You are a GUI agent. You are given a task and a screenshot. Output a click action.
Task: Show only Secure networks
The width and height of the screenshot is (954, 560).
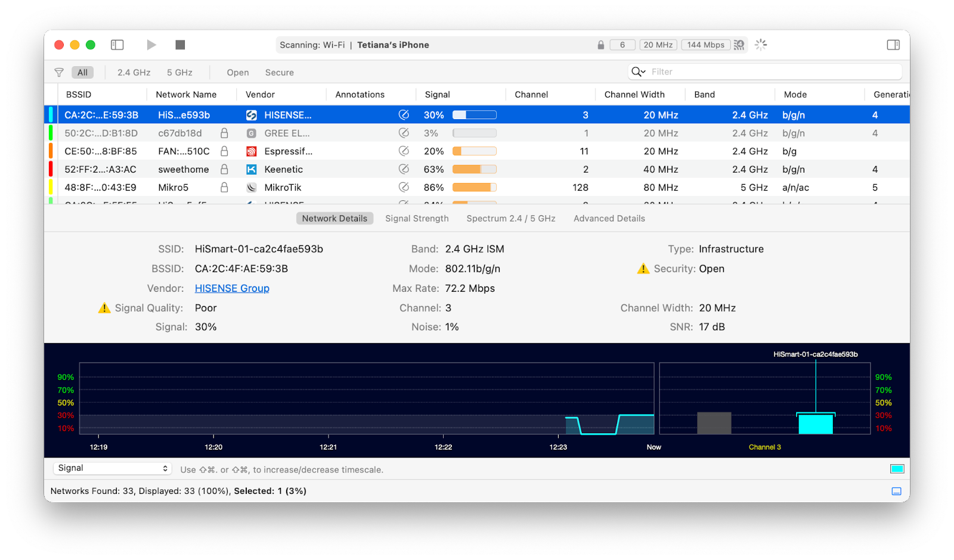280,73
